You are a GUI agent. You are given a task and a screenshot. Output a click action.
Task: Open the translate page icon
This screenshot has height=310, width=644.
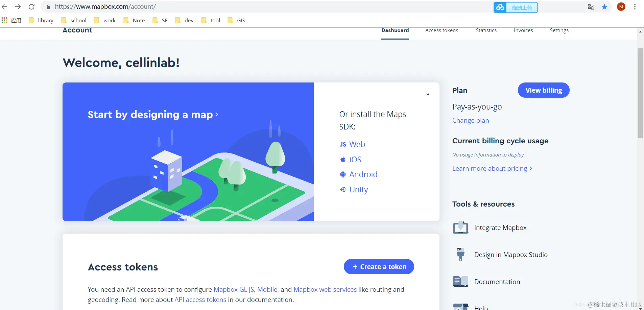click(x=591, y=7)
